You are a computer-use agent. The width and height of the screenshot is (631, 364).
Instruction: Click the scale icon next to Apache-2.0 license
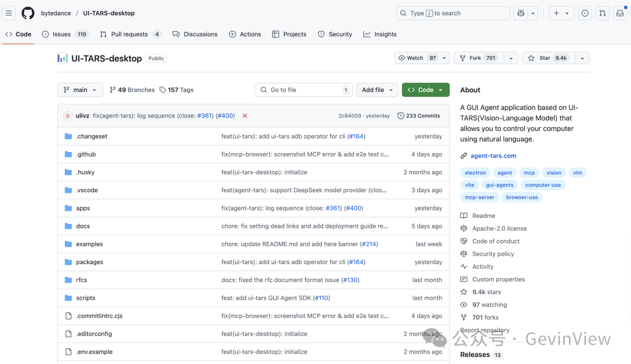coord(463,228)
